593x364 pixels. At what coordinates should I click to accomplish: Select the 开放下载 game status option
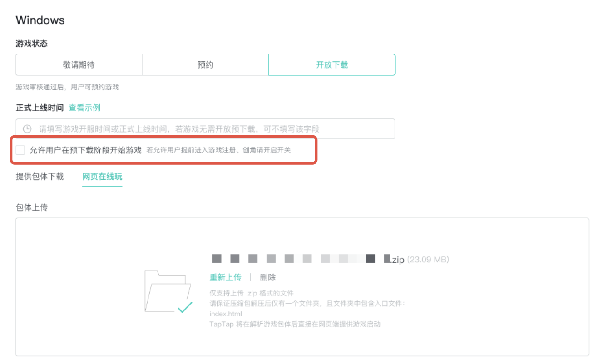332,65
